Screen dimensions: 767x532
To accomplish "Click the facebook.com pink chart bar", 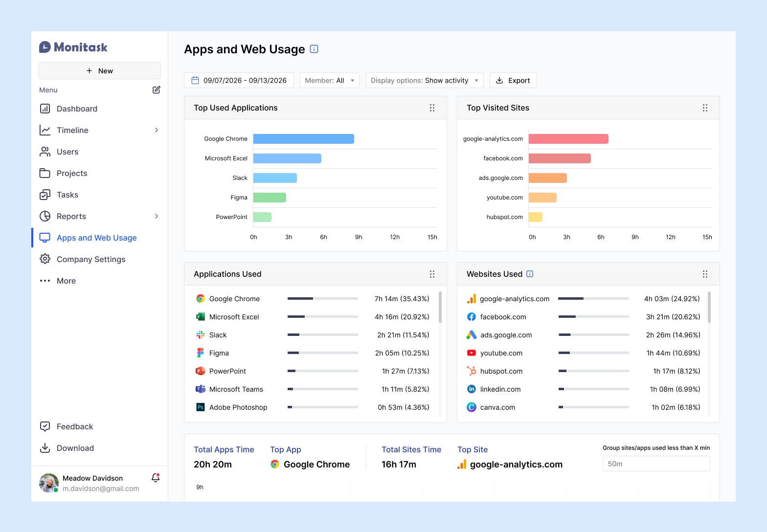I will coord(560,158).
